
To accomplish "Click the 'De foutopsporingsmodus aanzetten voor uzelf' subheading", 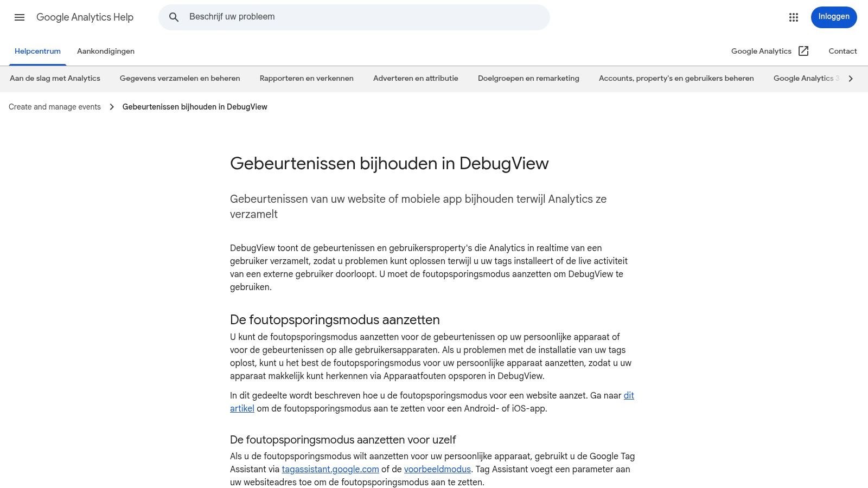I will tap(343, 440).
